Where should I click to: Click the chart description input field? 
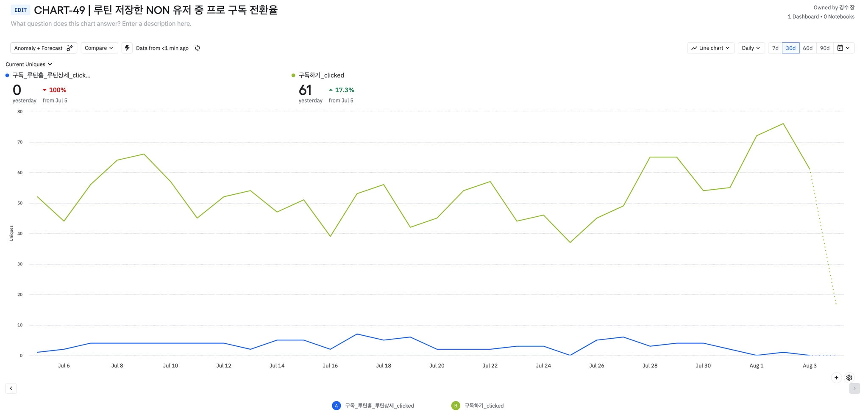(x=101, y=24)
